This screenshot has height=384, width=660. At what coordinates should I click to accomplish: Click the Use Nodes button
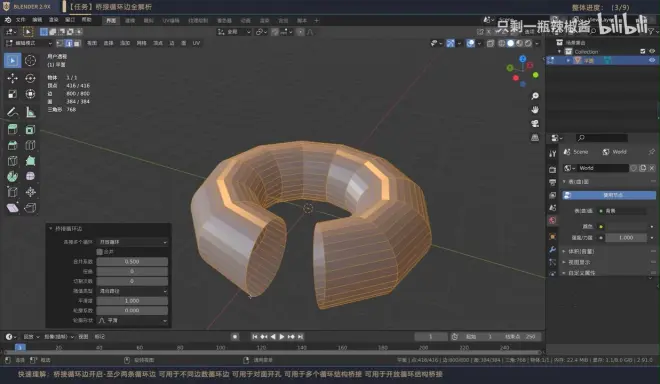pyautogui.click(x=609, y=195)
